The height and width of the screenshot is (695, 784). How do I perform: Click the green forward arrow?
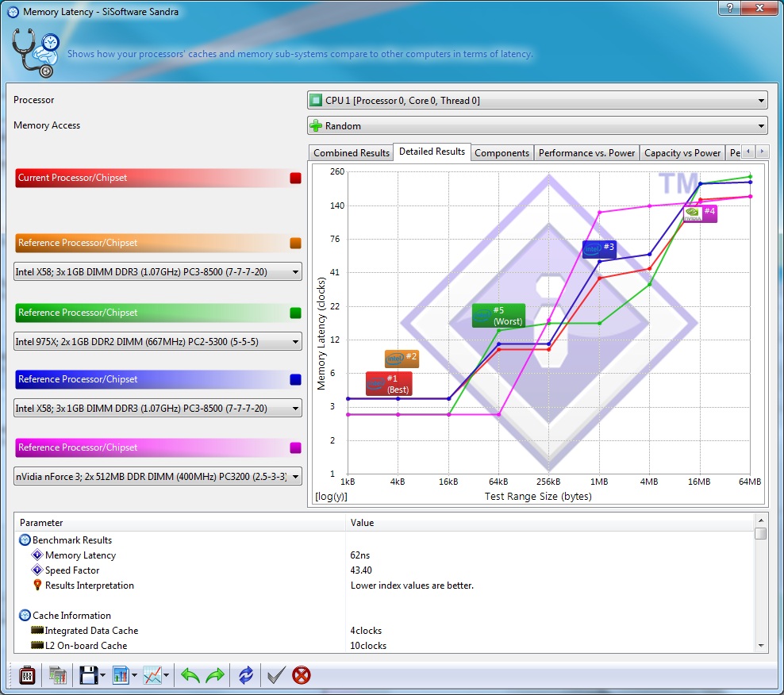[x=215, y=675]
